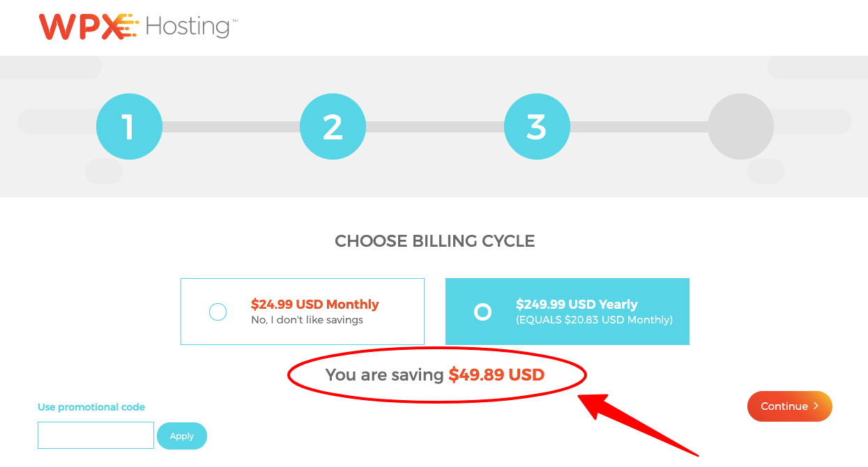Click the WPX Hosting logo
The height and width of the screenshot is (467, 868).
[138, 26]
